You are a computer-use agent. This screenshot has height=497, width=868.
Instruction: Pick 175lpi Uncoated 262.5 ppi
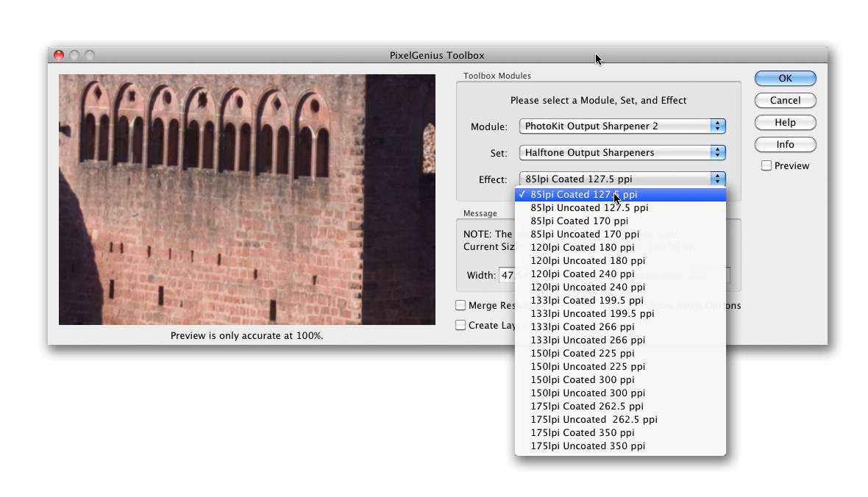pyautogui.click(x=620, y=420)
